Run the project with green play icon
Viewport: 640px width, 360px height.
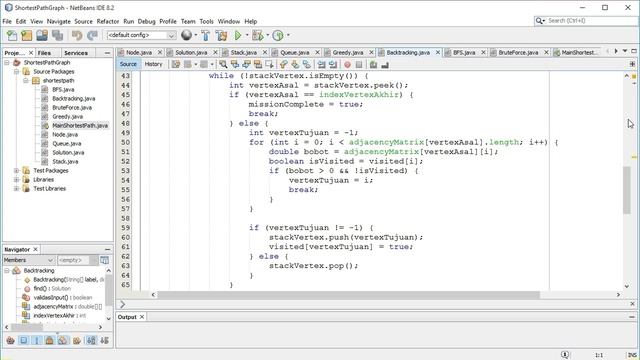238,36
